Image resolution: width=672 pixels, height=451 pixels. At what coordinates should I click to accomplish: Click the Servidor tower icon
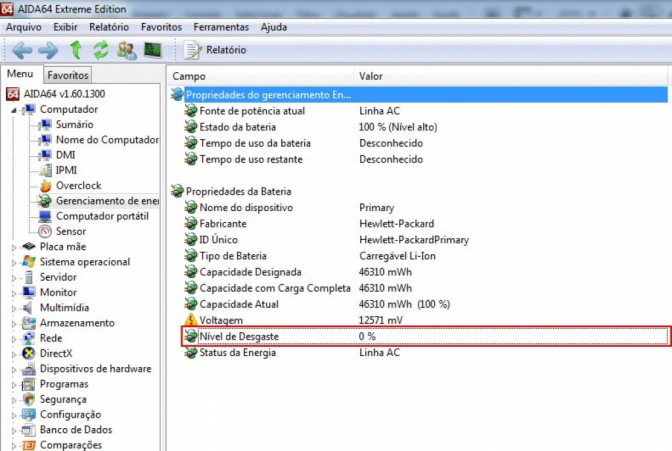29,277
